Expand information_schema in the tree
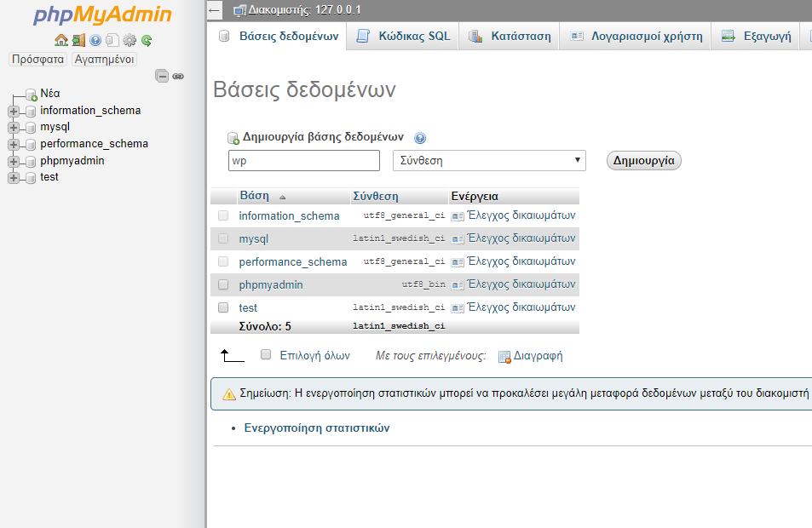This screenshot has width=812, height=528. 14,112
